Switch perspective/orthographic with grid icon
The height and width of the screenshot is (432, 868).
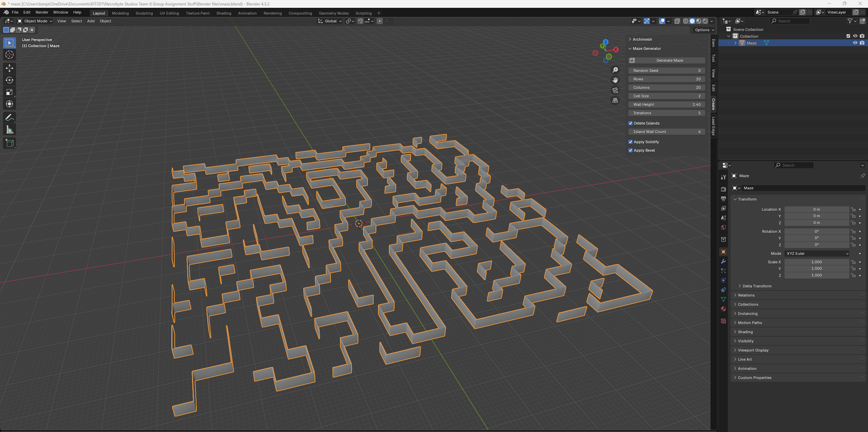pyautogui.click(x=615, y=100)
